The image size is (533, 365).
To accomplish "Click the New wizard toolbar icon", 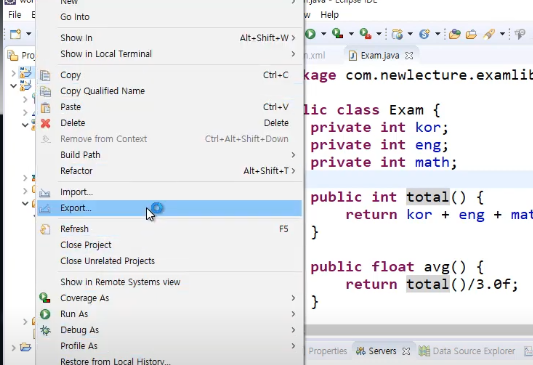I will pos(16,34).
